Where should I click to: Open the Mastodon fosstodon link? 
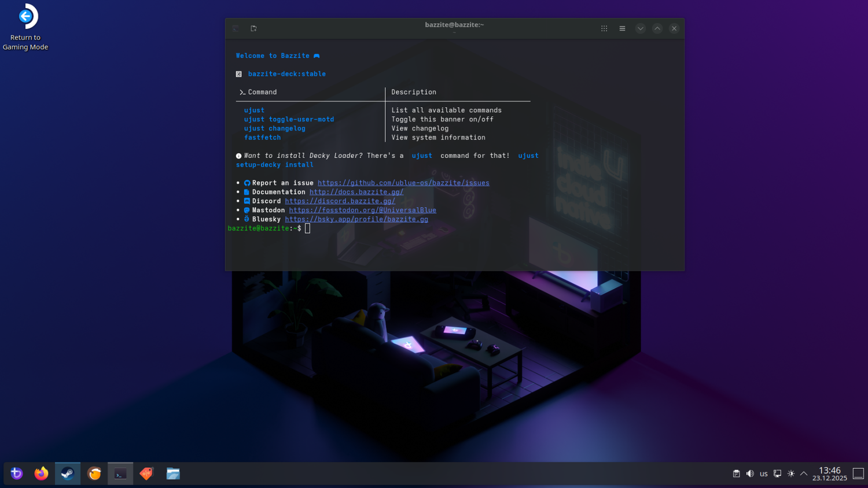pos(363,210)
